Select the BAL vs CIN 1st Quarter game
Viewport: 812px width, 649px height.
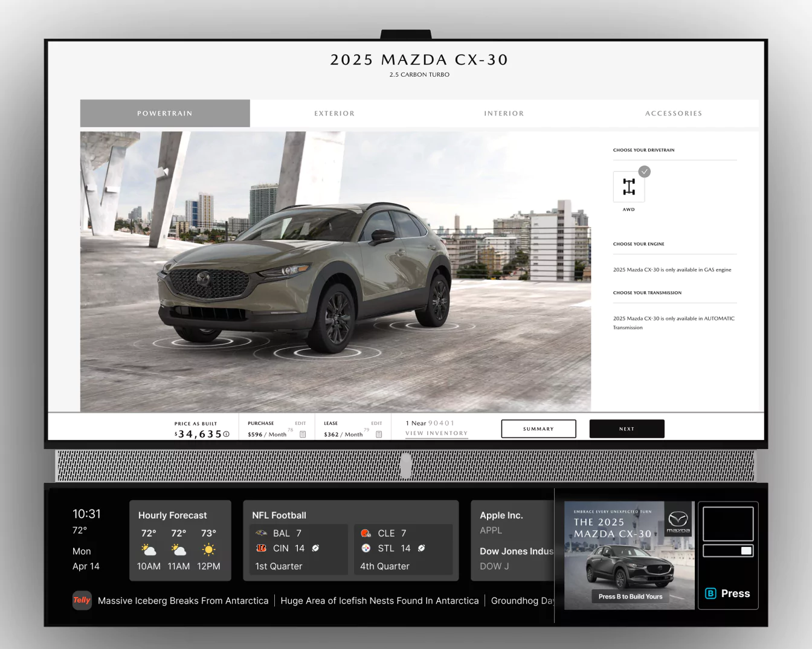pos(298,549)
